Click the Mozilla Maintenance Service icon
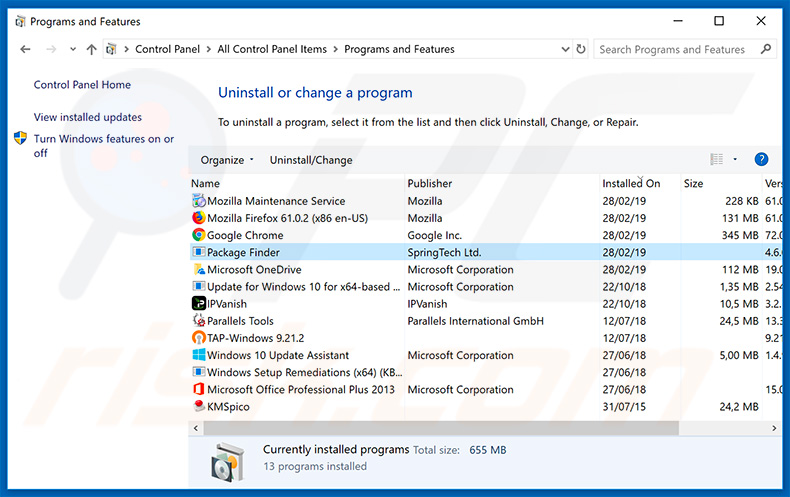 point(199,201)
